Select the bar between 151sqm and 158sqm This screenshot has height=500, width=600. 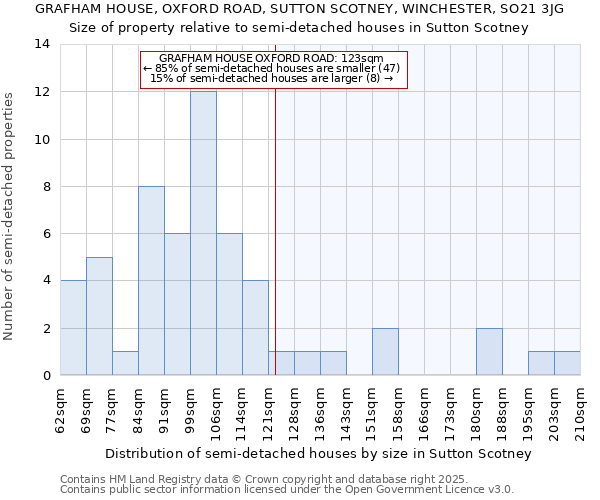(385, 352)
